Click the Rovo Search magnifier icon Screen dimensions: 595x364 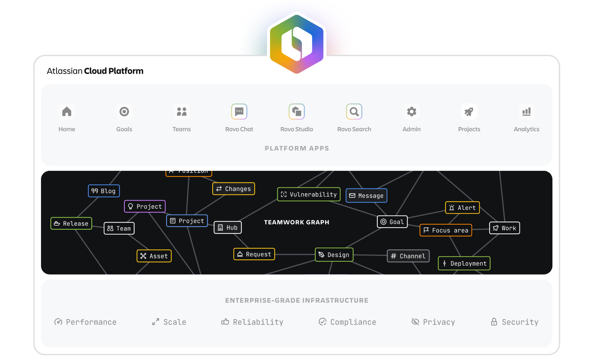click(354, 112)
